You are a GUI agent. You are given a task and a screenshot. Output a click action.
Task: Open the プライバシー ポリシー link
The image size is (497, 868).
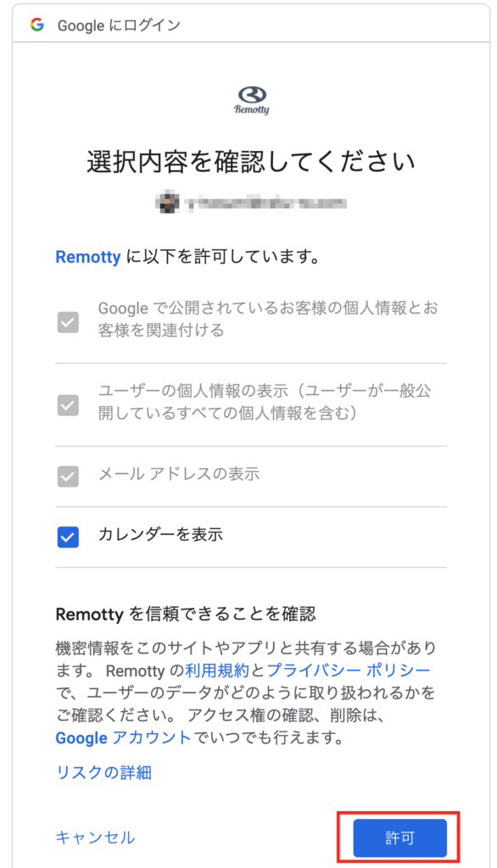point(349,670)
